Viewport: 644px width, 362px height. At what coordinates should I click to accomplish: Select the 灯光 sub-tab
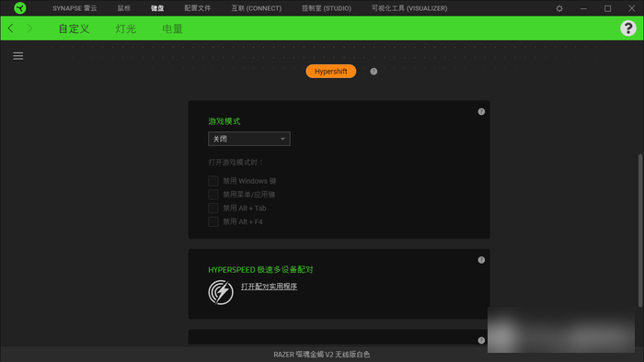(126, 28)
